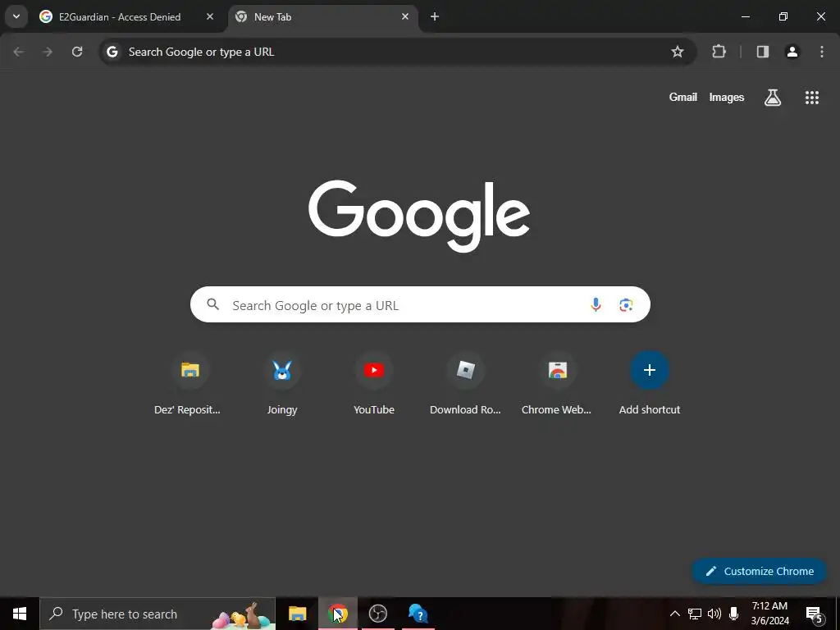Open the Chrome profile avatar menu
Screen dimensions: 840x630
(x=792, y=52)
